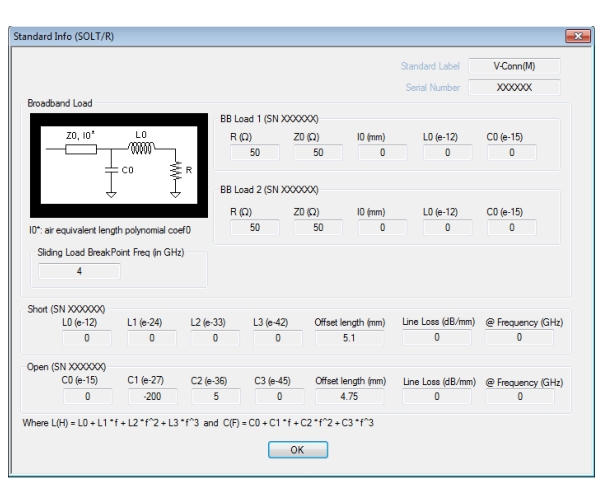The image size is (605, 483).
Task: Click the OK button
Action: pyautogui.click(x=298, y=450)
